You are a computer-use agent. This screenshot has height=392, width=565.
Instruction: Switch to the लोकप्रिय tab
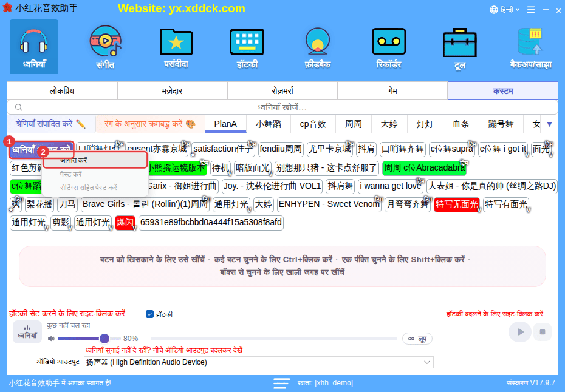[x=62, y=90]
